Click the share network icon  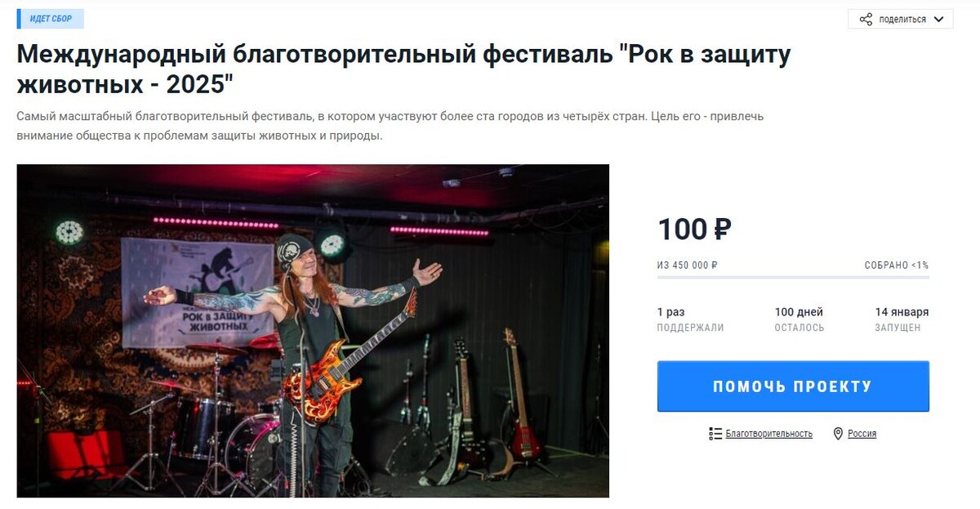(x=866, y=19)
